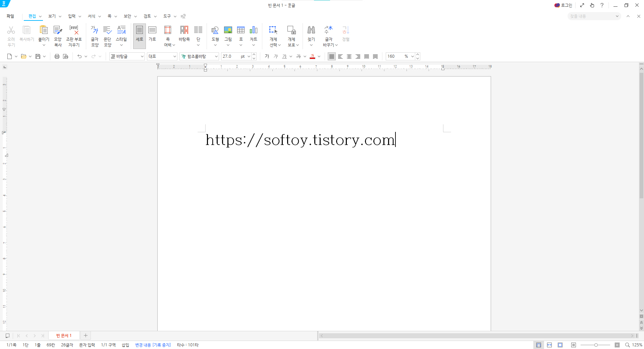Click 변경 내용 [기록 중지] in status bar
644x349 pixels.
point(153,345)
